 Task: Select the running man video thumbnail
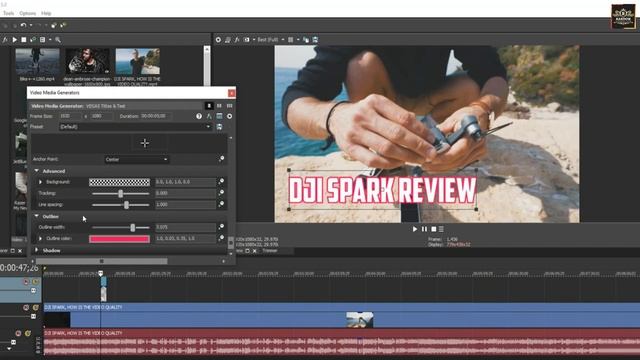(38, 61)
